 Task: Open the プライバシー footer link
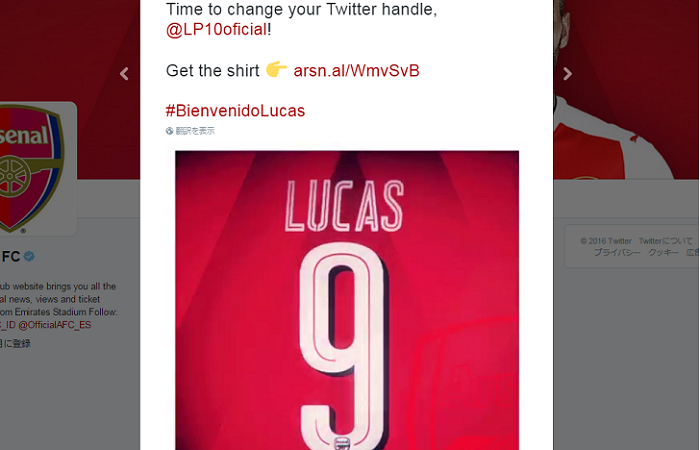tap(617, 252)
